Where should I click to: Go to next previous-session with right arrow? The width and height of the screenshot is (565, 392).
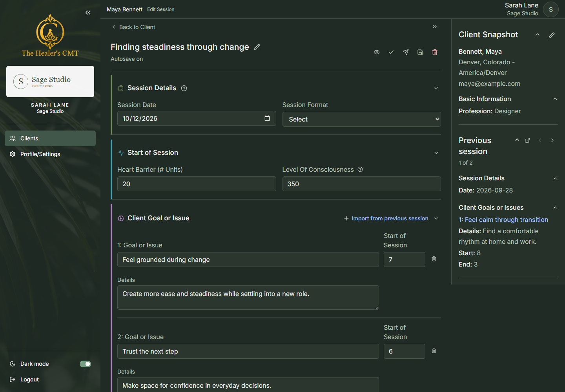coord(552,140)
